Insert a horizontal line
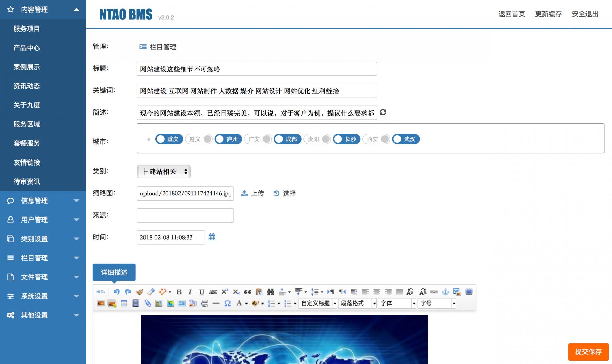This screenshot has width=612, height=364. click(216, 303)
